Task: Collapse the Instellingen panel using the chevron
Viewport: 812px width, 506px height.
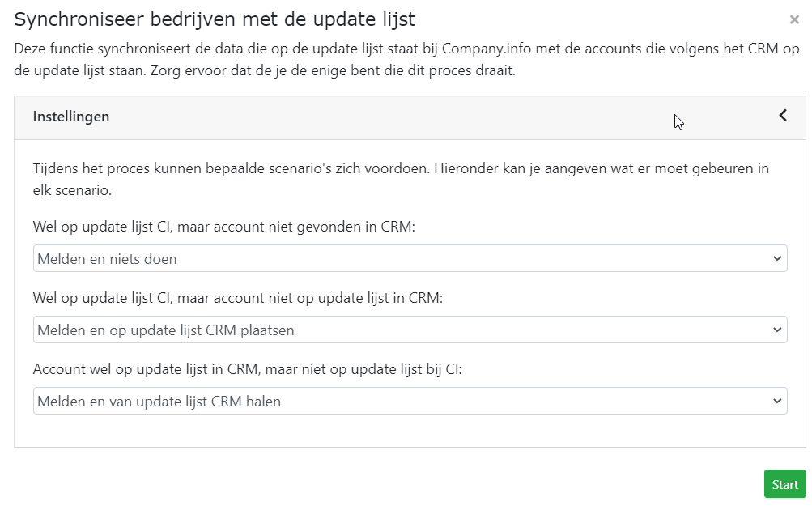Action: [x=783, y=116]
